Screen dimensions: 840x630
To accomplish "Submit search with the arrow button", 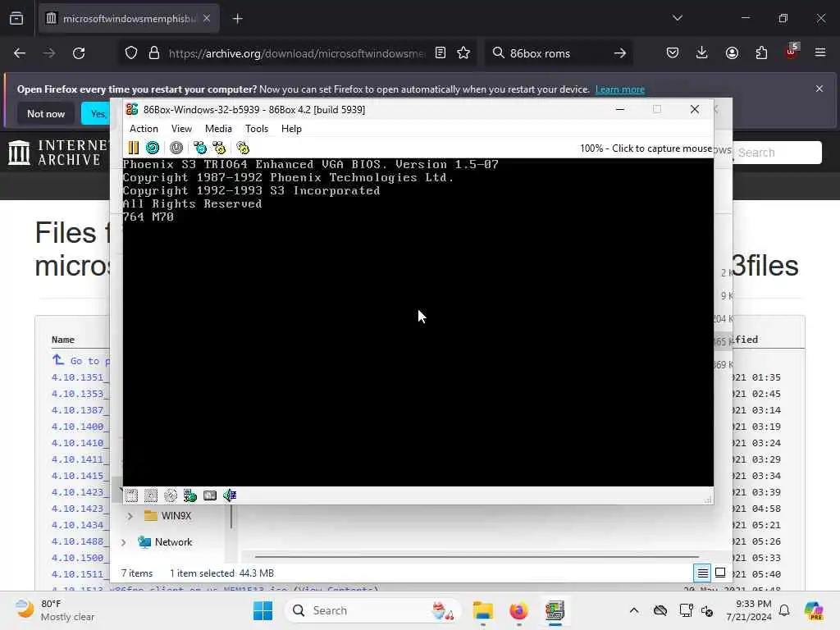I will point(620,53).
